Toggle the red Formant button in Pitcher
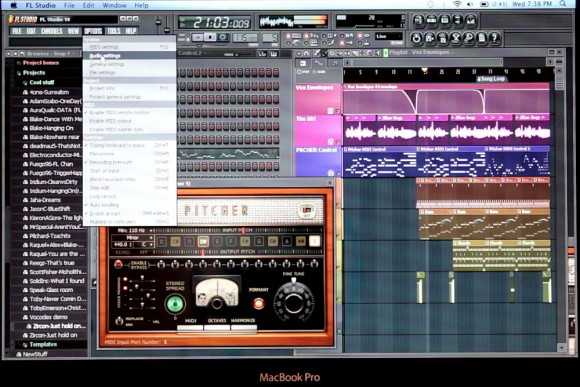The width and height of the screenshot is (580, 387). pyautogui.click(x=259, y=303)
